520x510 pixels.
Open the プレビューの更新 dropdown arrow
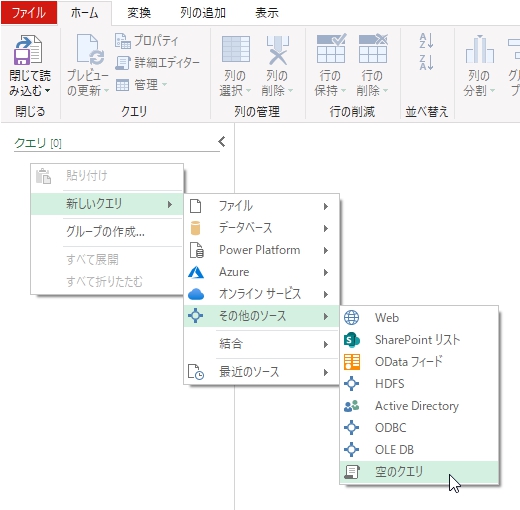[x=106, y=91]
